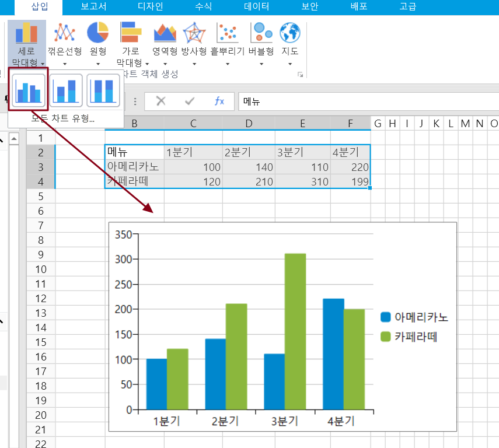Open the chart group dialog launcher
This screenshot has height=448, width=499.
point(301,75)
